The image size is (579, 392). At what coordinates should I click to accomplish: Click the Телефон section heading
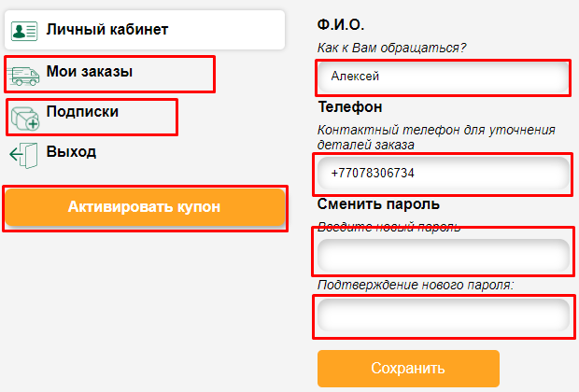[x=349, y=107]
